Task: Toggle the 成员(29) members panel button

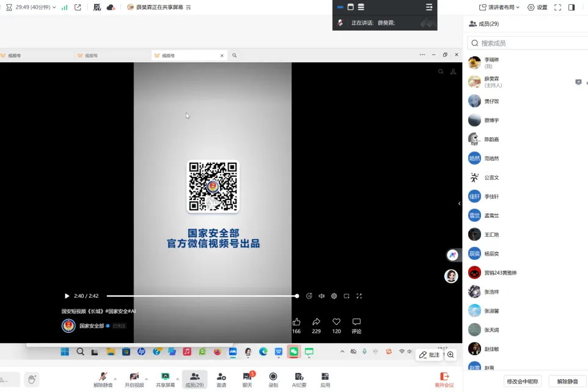Action: pyautogui.click(x=194, y=379)
